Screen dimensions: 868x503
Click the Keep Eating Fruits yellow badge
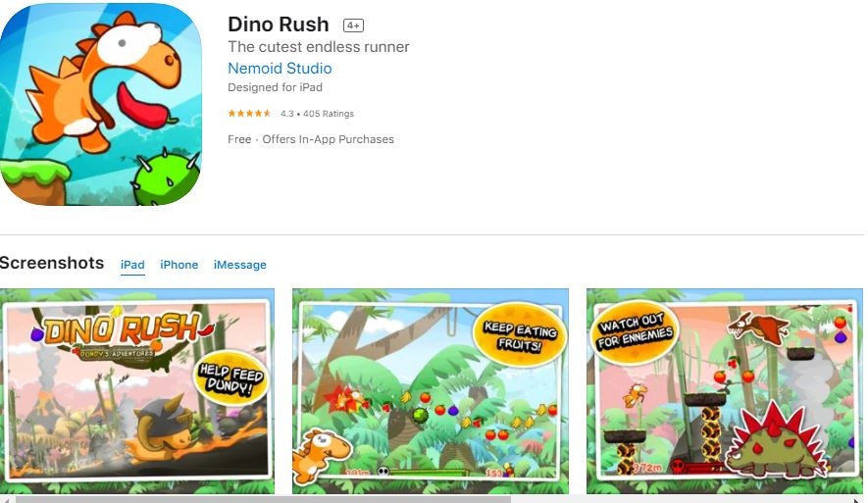pyautogui.click(x=519, y=334)
